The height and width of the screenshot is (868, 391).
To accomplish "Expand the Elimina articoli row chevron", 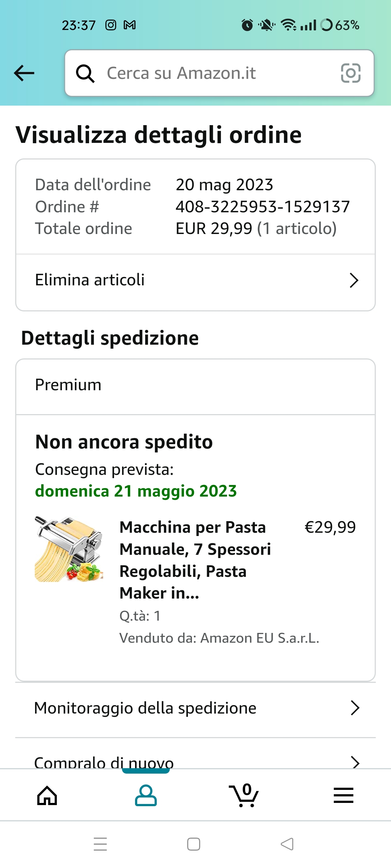I will 354,280.
